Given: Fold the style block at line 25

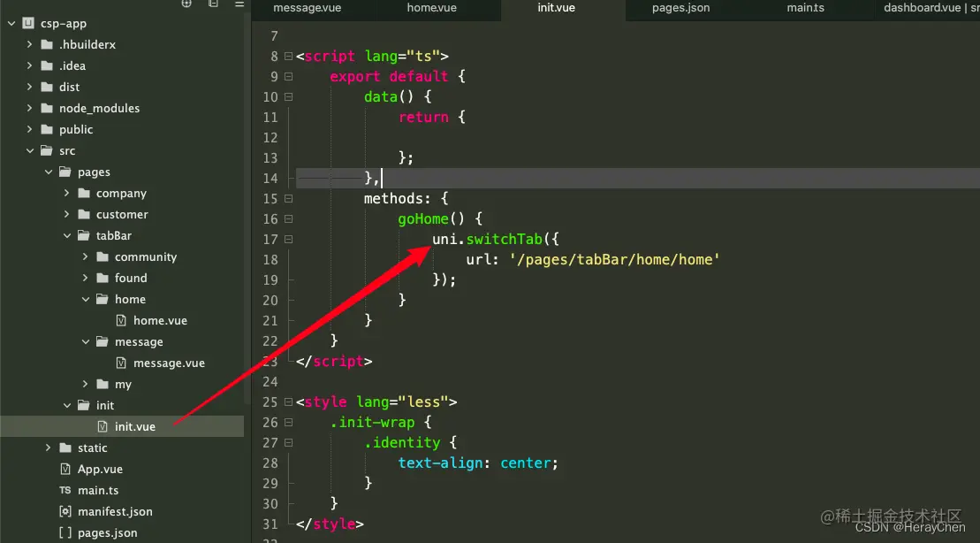Looking at the screenshot, I should tap(288, 402).
